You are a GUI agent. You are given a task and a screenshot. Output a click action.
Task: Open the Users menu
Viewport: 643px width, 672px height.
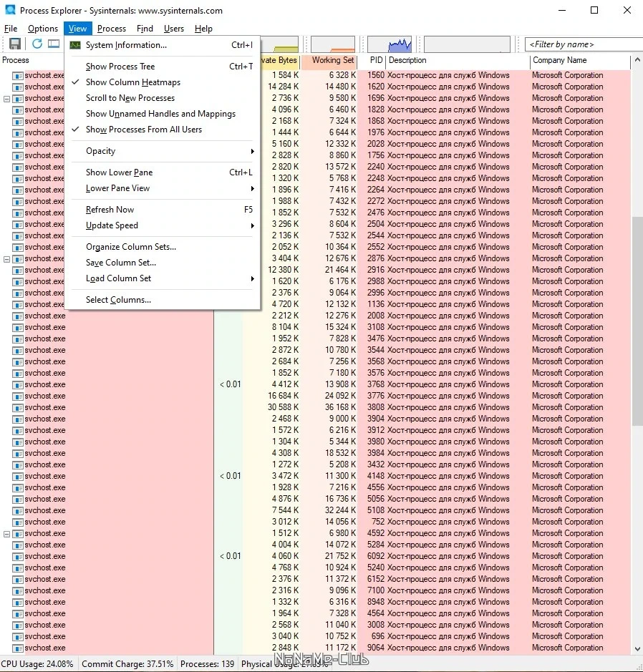point(173,29)
